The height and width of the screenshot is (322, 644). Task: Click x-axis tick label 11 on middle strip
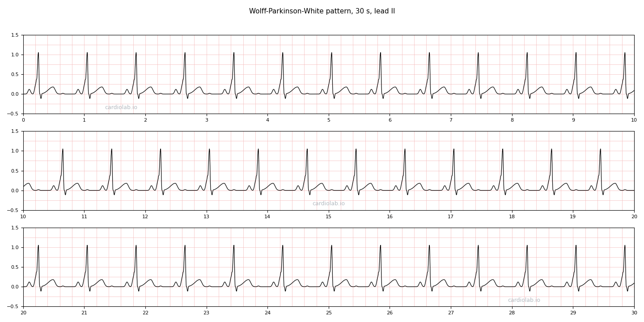point(84,216)
